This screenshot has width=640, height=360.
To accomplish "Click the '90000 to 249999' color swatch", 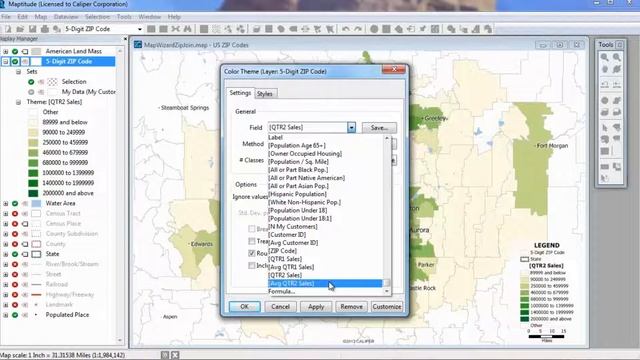I will tap(33, 132).
